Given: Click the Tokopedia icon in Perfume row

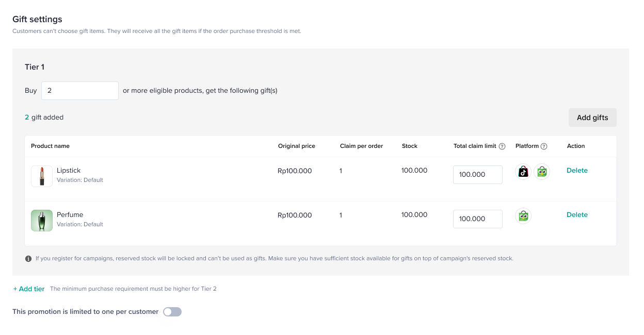Looking at the screenshot, I should [523, 216].
